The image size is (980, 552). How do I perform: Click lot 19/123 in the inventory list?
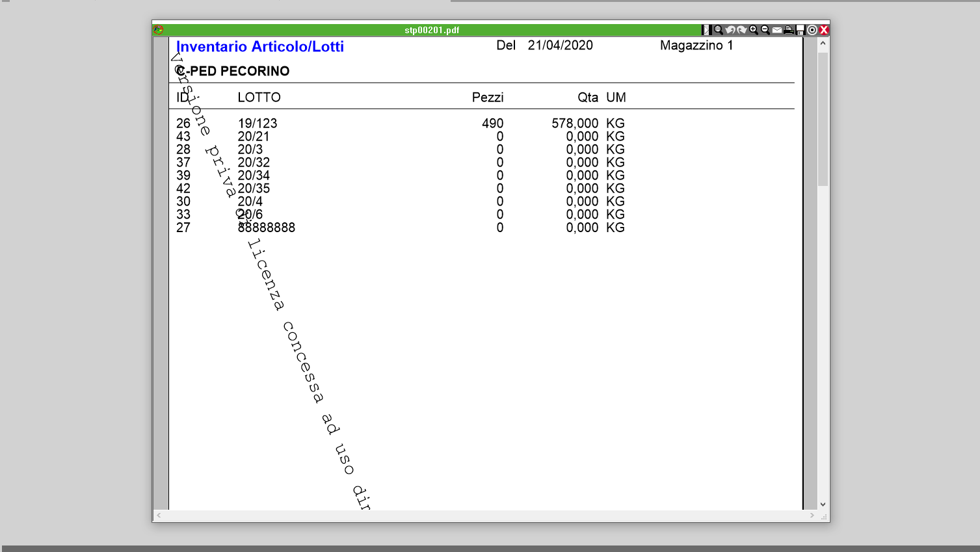258,124
